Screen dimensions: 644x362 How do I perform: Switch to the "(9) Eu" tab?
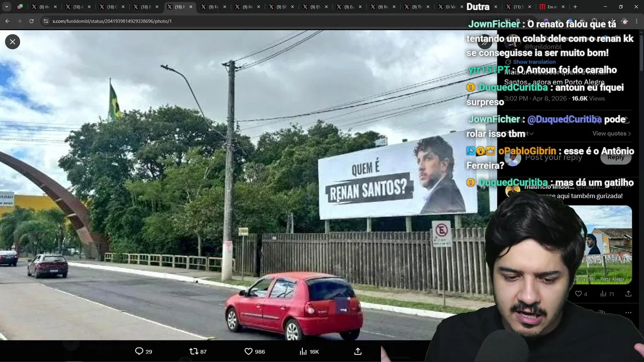pos(348,7)
